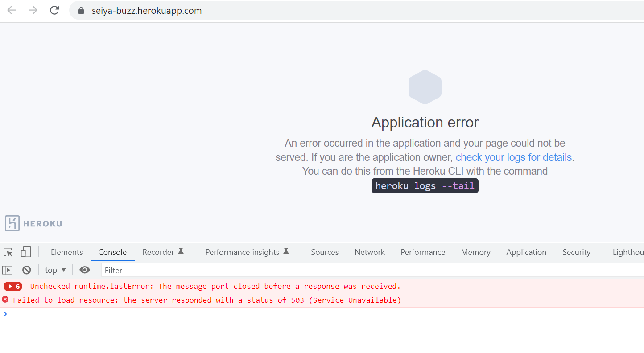Expand the grouped error count 6 badge
Screen dimensions: 644x353
pyautogui.click(x=13, y=286)
